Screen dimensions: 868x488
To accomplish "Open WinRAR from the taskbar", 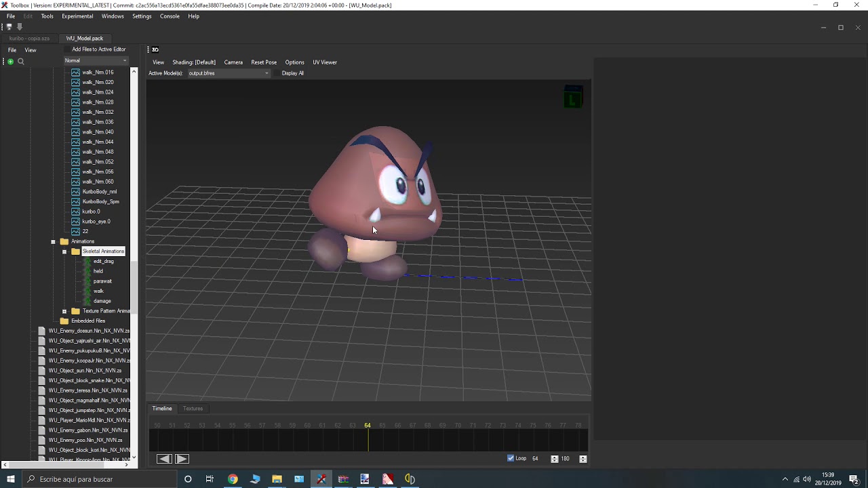I will pyautogui.click(x=343, y=479).
